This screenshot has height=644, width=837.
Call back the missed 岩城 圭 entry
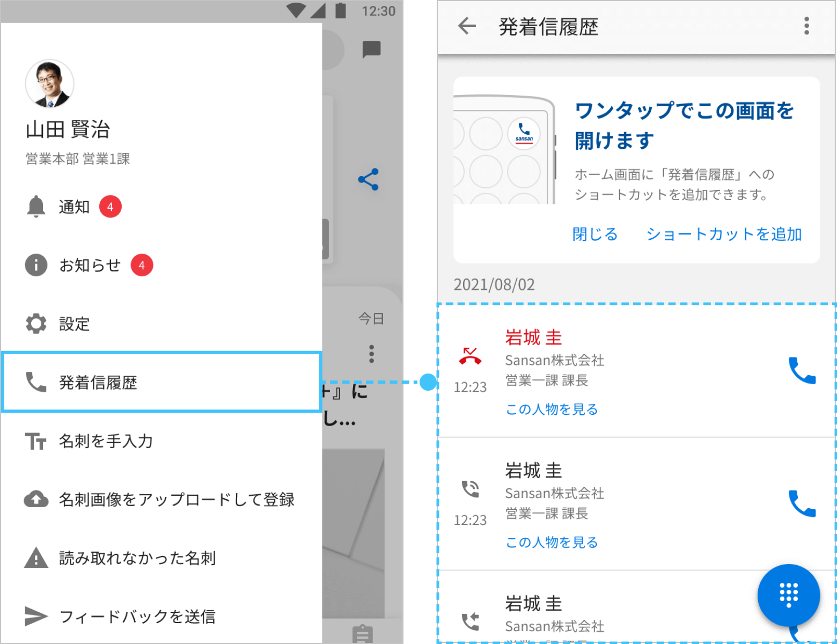click(802, 370)
